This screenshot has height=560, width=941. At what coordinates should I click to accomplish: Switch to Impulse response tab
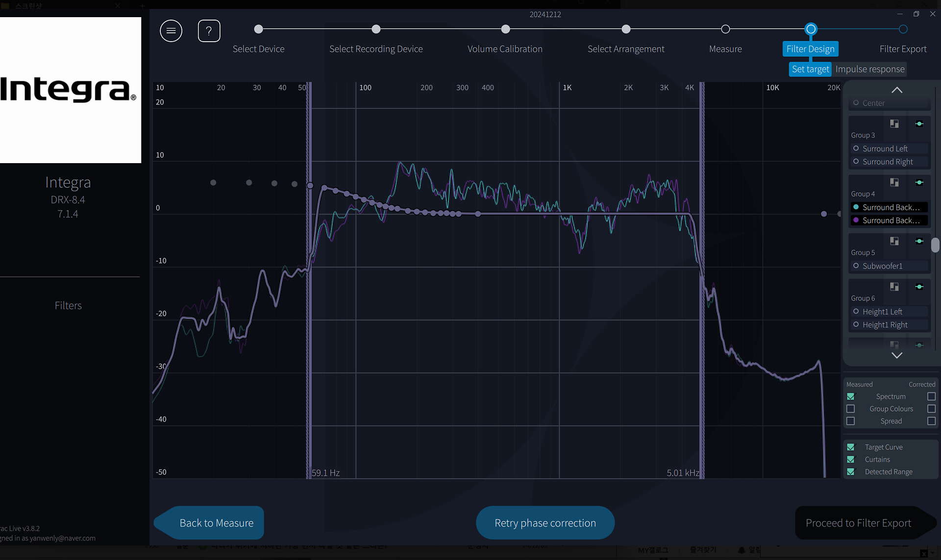[x=869, y=69]
